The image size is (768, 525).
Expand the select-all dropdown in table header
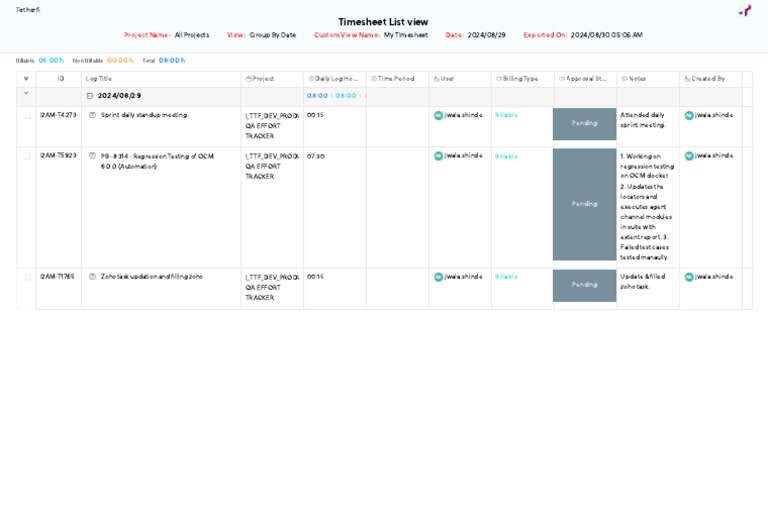click(x=26, y=79)
